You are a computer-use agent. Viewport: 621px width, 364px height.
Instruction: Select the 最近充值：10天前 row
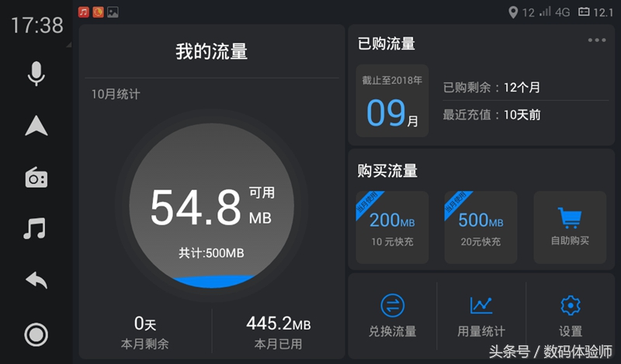tap(491, 115)
